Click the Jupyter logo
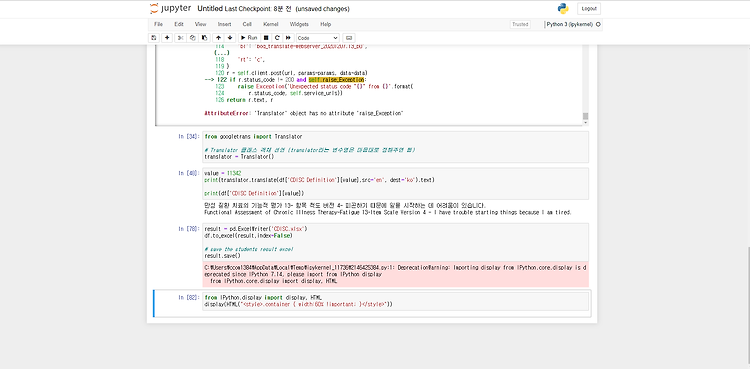750x369 pixels. 170,8
